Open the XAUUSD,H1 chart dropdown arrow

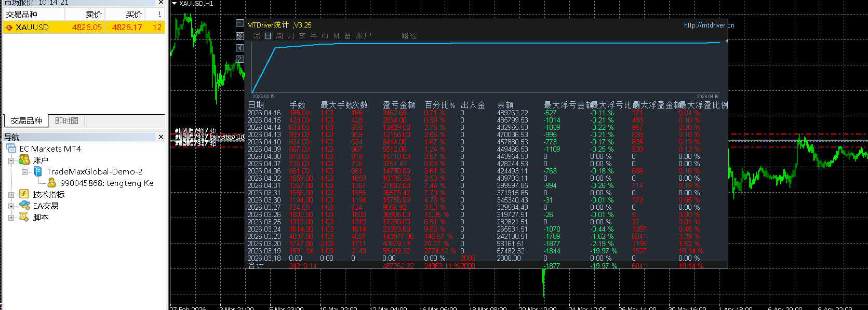point(175,3)
